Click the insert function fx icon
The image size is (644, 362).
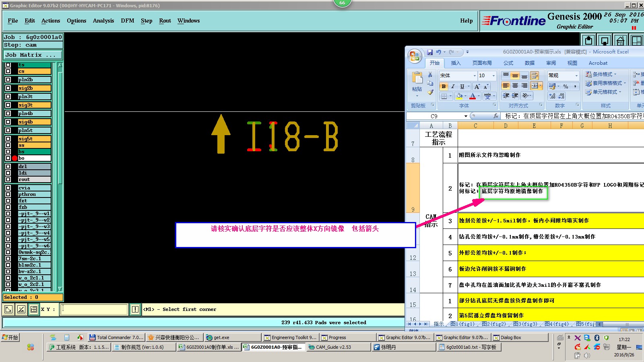pos(496,116)
